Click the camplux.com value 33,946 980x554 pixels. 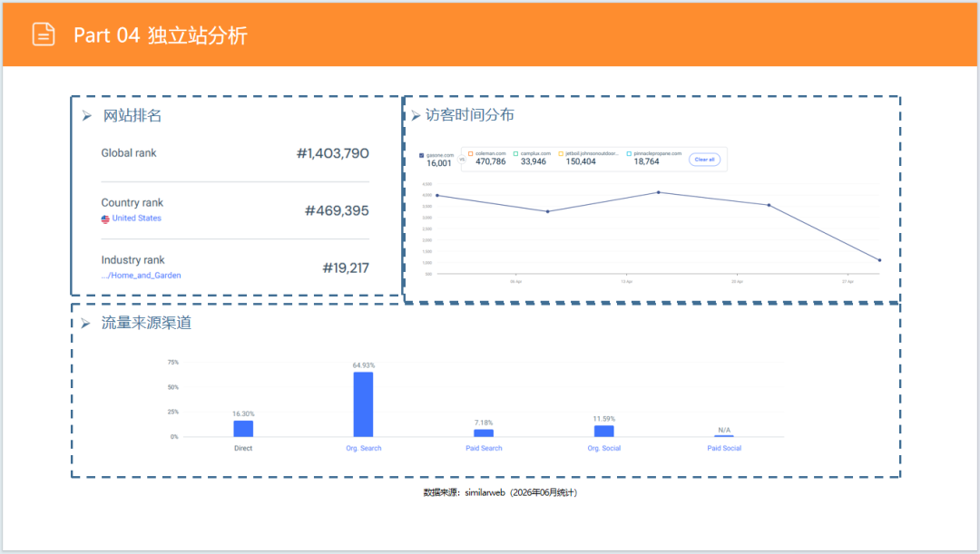tap(534, 161)
